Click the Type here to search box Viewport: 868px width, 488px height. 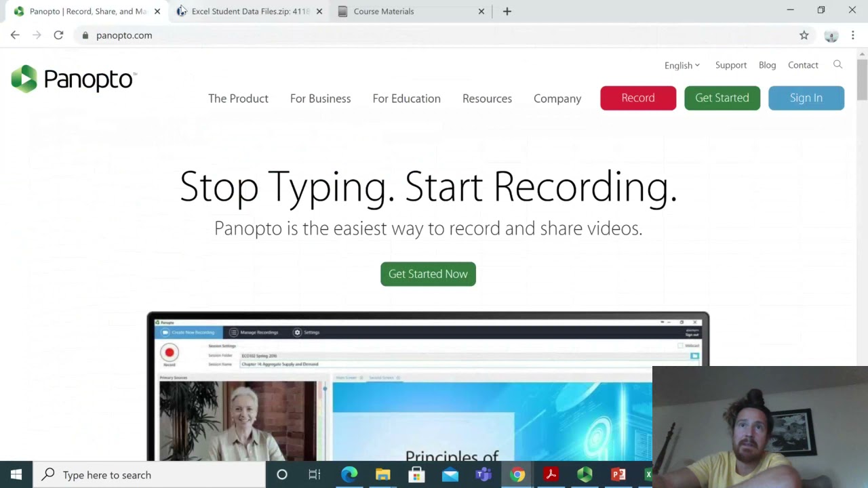pos(149,474)
